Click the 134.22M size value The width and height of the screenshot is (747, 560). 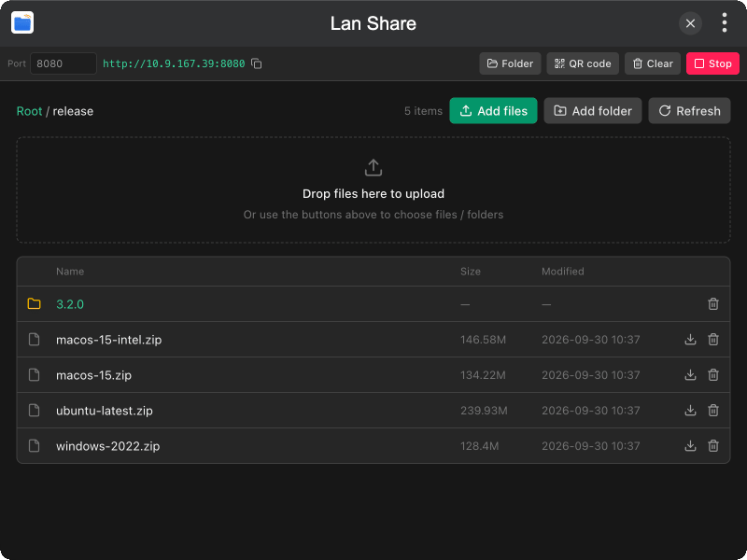pyautogui.click(x=483, y=375)
